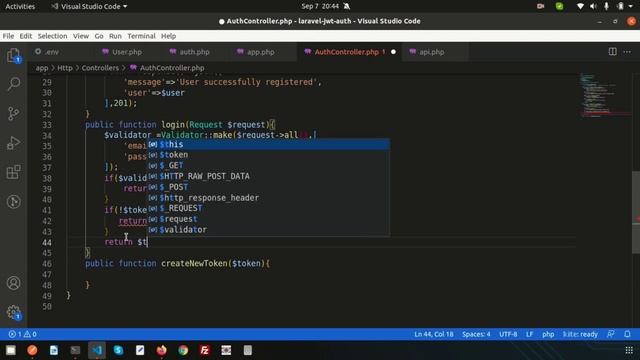Open the Accounts menu icon
The image size is (640, 360).
click(x=13, y=283)
